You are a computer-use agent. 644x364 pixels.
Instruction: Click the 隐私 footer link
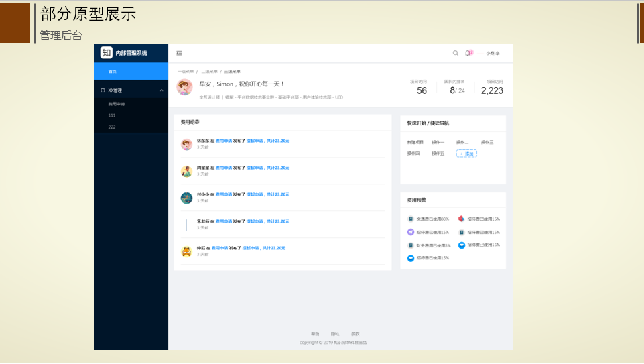[335, 334]
